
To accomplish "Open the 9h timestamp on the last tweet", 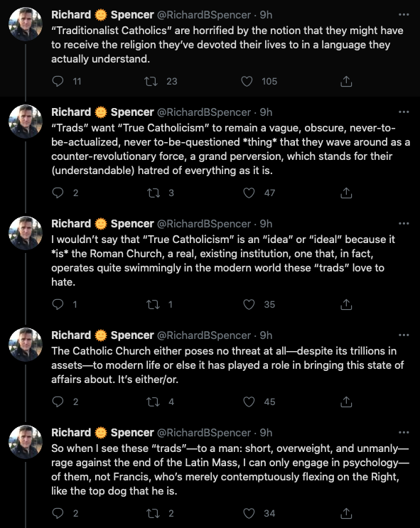I will (x=266, y=433).
